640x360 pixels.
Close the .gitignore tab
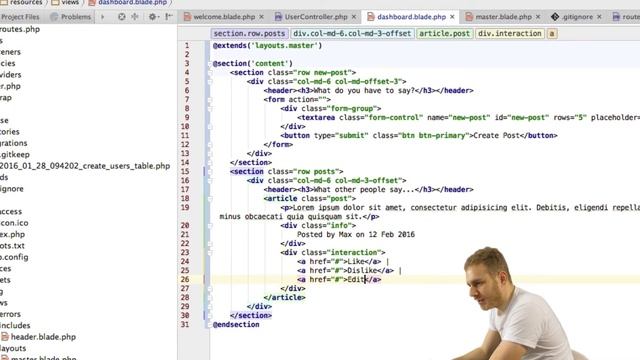tap(599, 17)
